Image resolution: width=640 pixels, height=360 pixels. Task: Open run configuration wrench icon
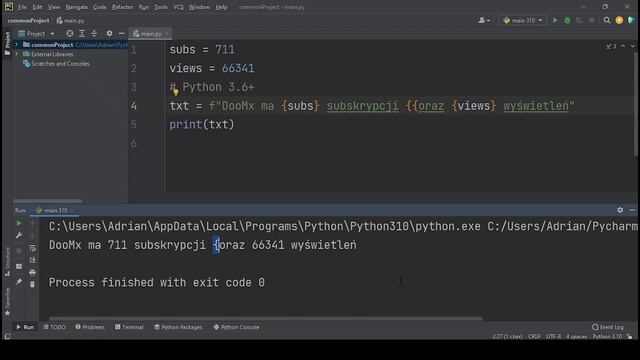(19, 236)
